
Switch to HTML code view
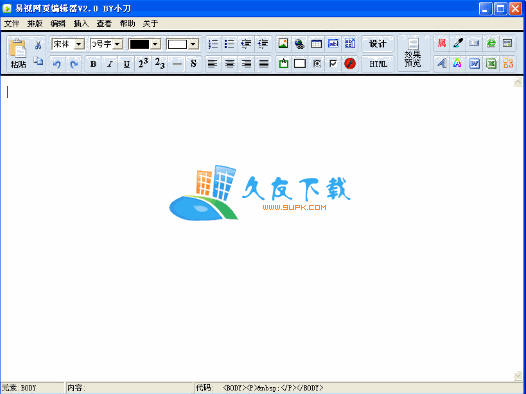(x=378, y=64)
